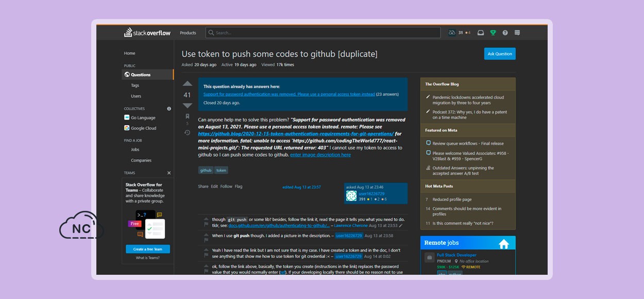The width and height of the screenshot is (644, 299).
Task: Open Users in the sidebar
Action: [136, 96]
